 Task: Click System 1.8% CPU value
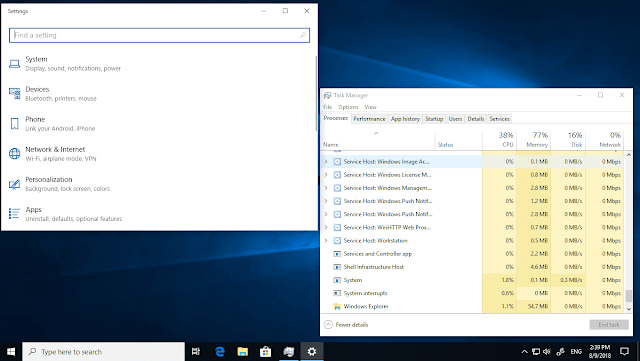(x=507, y=280)
